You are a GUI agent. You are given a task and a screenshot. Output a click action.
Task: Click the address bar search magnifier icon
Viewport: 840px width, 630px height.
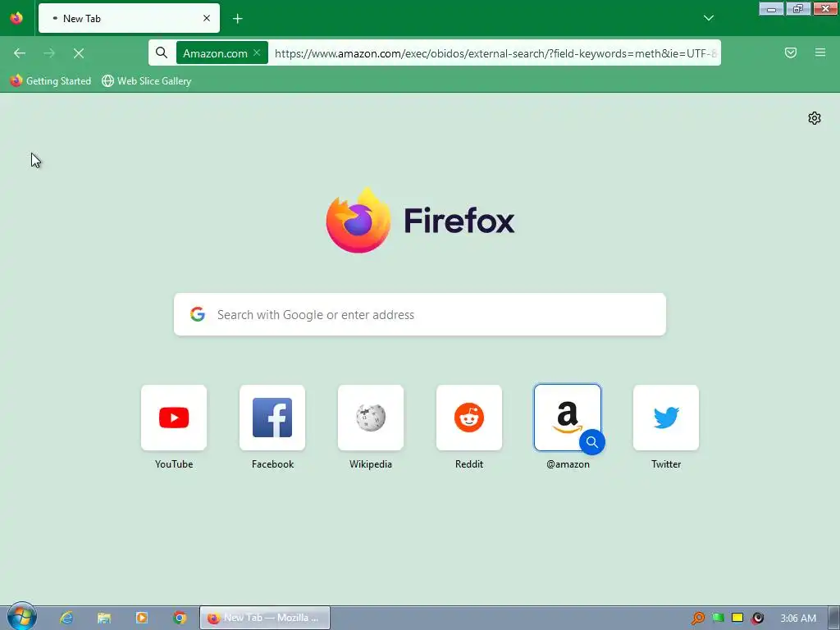tap(162, 52)
